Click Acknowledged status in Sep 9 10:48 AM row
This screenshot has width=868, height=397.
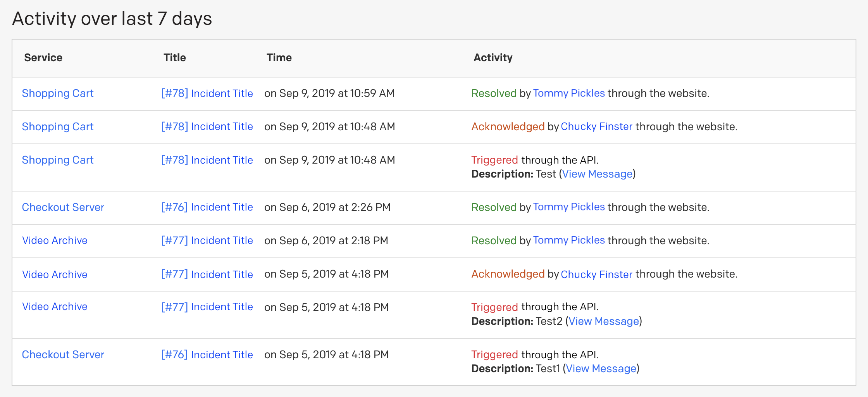[508, 127]
